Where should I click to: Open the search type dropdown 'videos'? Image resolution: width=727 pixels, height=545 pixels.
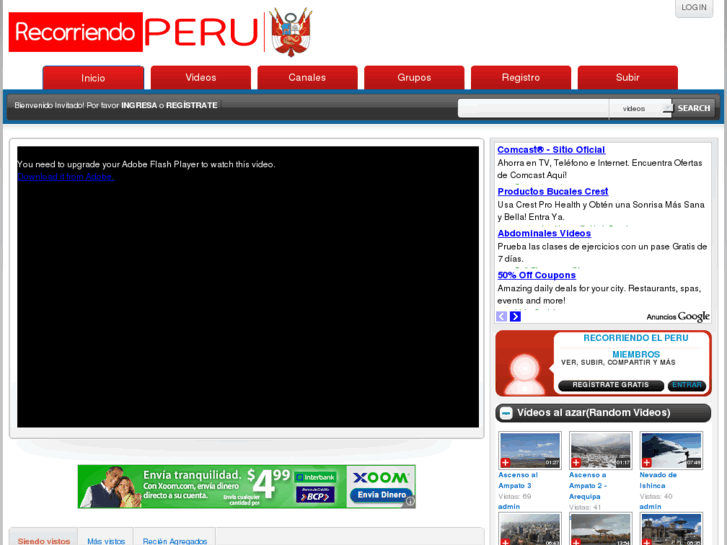point(640,109)
